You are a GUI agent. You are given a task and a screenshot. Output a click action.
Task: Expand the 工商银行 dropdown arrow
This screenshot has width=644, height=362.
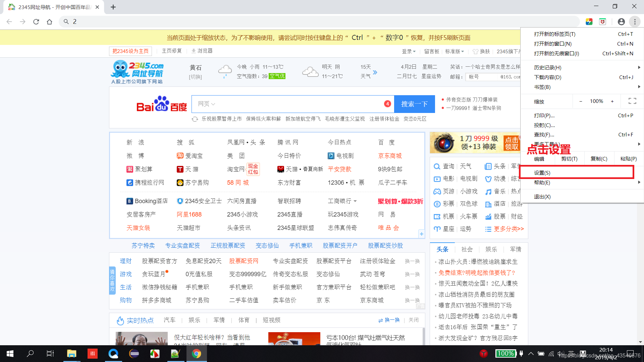pyautogui.click(x=355, y=201)
